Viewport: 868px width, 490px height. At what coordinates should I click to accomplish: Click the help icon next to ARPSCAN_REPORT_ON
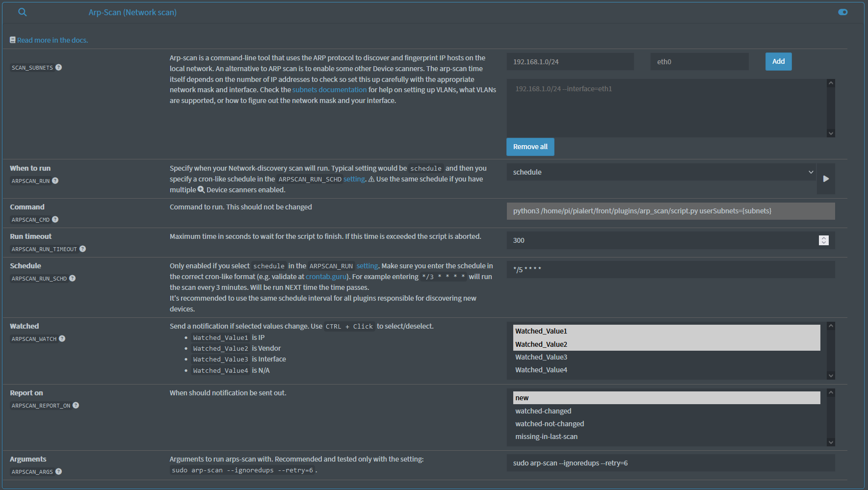coord(76,405)
